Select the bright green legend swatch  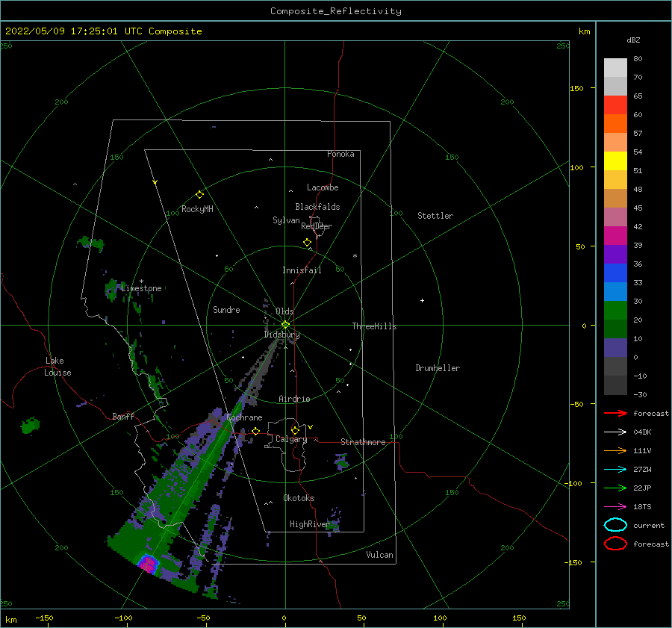point(615,311)
